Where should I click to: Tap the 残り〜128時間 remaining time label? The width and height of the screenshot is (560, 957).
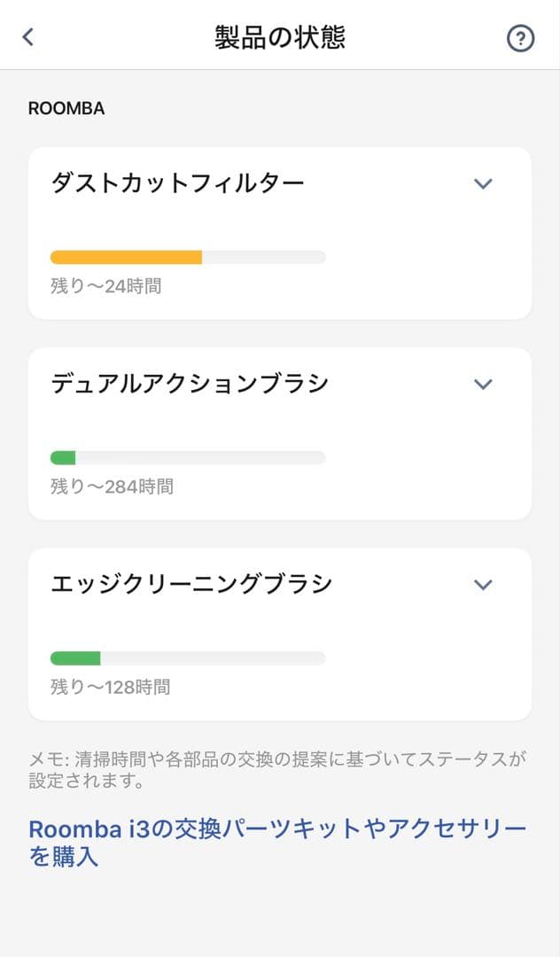110,687
